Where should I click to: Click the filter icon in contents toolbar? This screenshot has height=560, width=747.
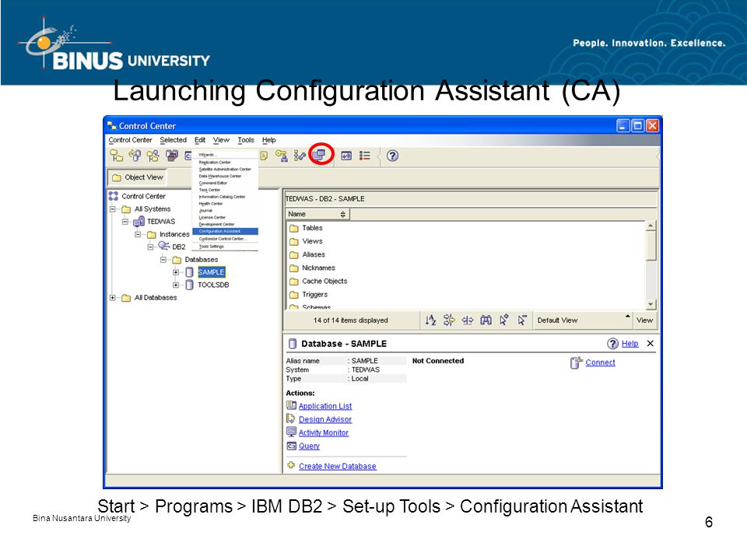[x=449, y=320]
